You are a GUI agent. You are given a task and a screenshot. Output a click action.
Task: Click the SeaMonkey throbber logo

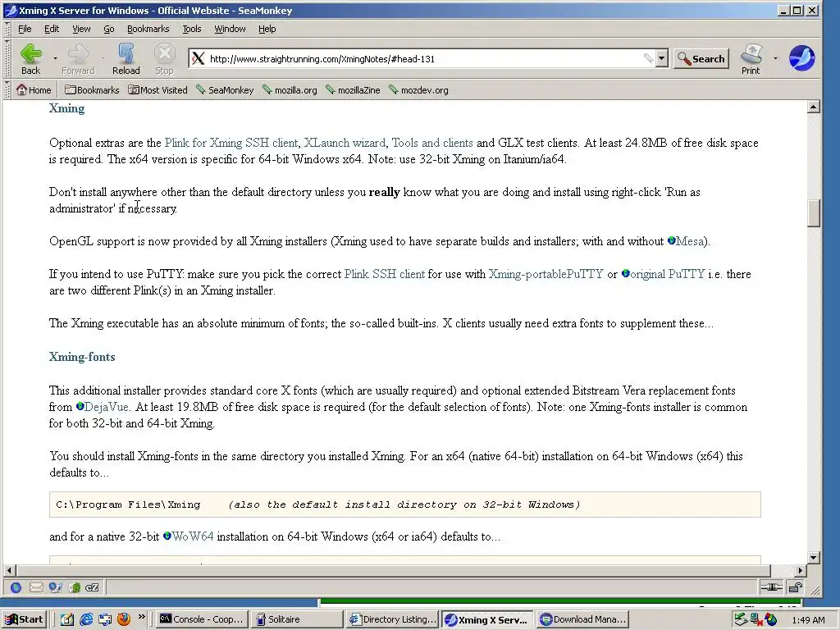pos(802,58)
